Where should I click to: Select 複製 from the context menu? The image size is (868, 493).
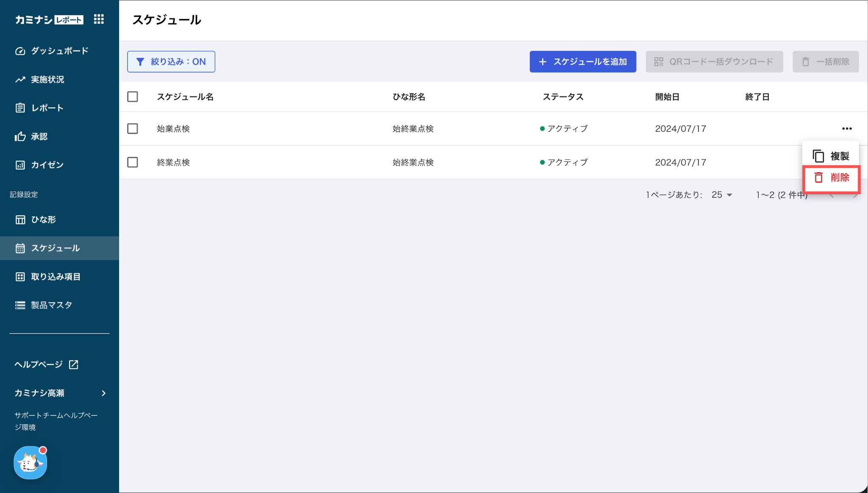[x=831, y=156]
